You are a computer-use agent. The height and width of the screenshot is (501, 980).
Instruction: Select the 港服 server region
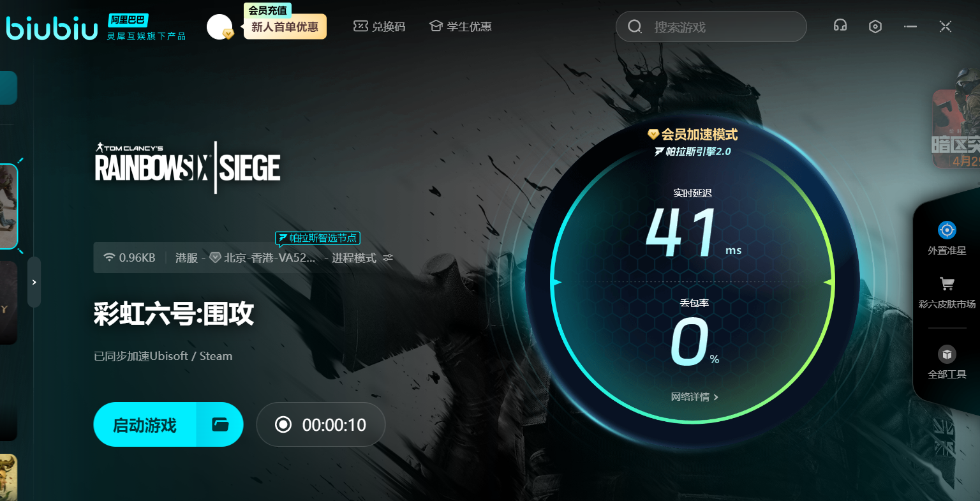point(186,258)
